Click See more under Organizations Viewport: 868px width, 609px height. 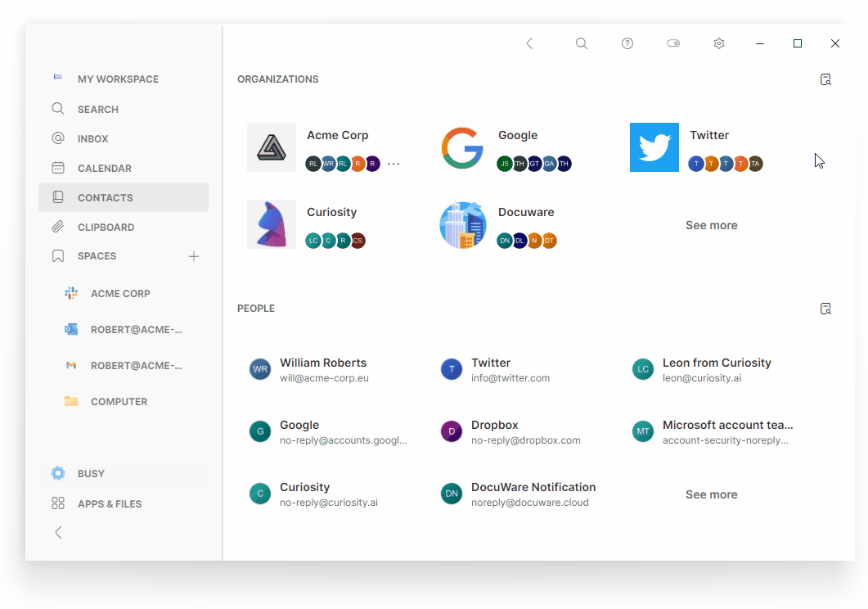tap(711, 225)
